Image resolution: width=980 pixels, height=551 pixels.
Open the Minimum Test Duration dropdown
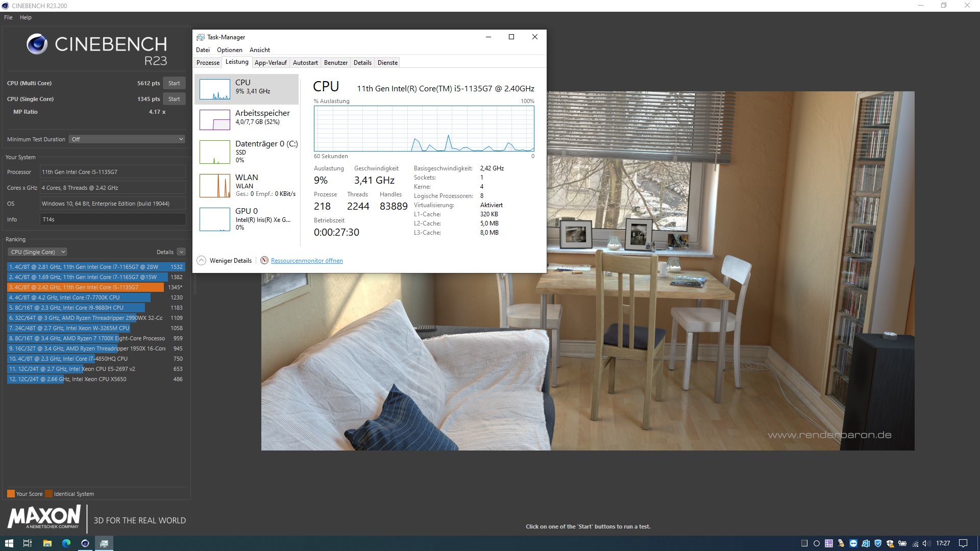pos(127,139)
